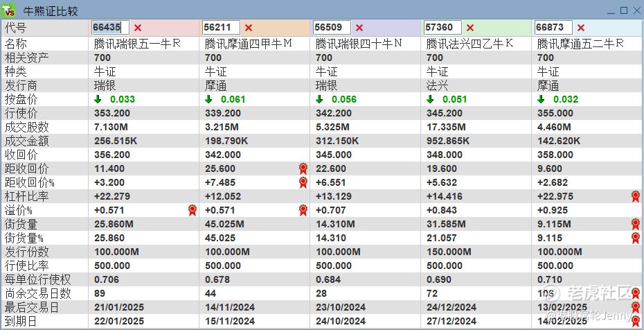Click the code input field containing 56211
The width and height of the screenshot is (644, 330).
(222, 28)
